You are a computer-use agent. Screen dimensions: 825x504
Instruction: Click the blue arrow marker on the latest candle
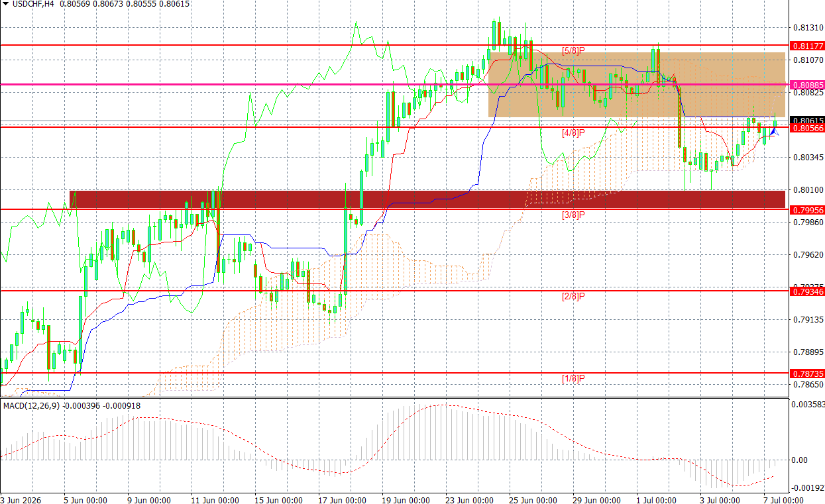click(773, 131)
